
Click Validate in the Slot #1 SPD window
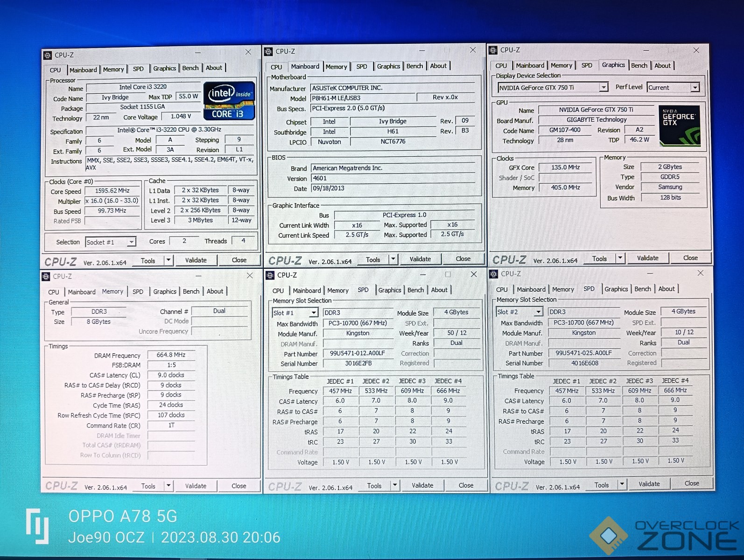[422, 485]
